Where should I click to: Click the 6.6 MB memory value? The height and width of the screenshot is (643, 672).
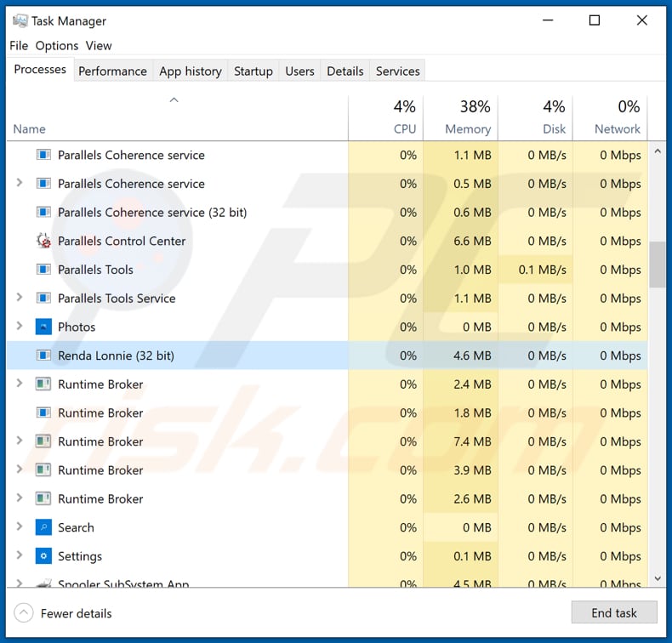[472, 241]
